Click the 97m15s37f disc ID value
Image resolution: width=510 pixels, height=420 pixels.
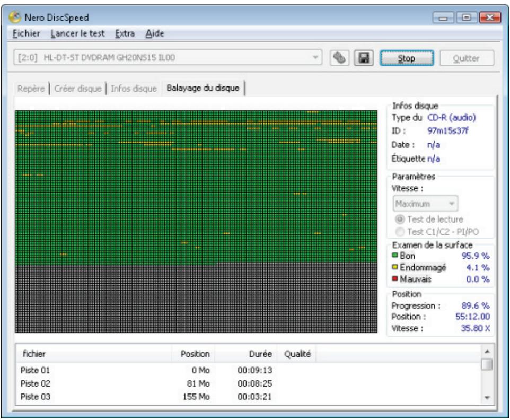[x=448, y=131]
